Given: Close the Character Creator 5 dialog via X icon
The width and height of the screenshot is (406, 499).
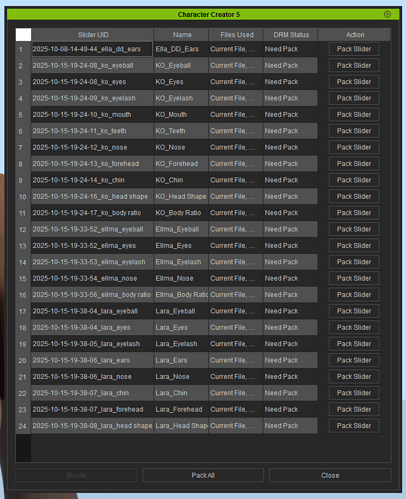Looking at the screenshot, I should point(387,14).
